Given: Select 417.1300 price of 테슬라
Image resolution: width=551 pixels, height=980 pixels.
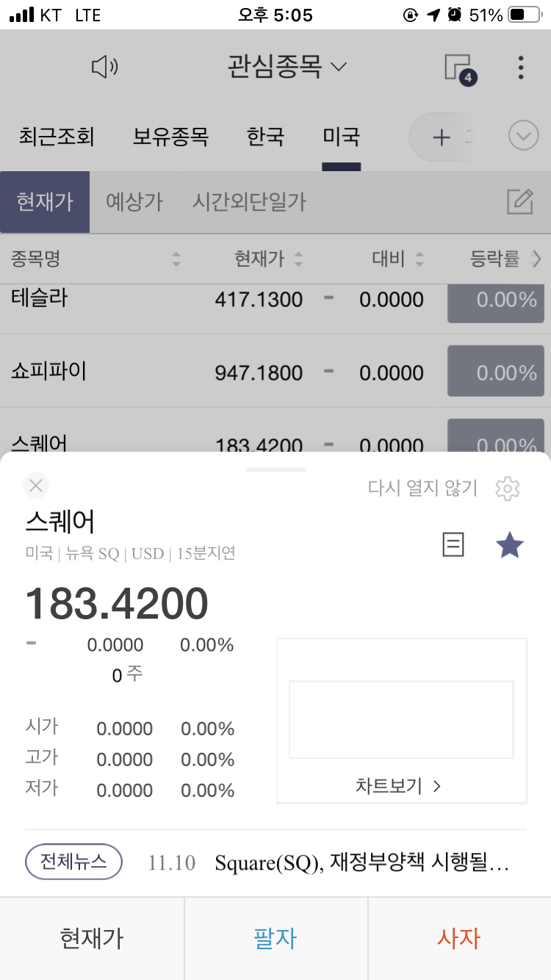Looking at the screenshot, I should point(259,300).
